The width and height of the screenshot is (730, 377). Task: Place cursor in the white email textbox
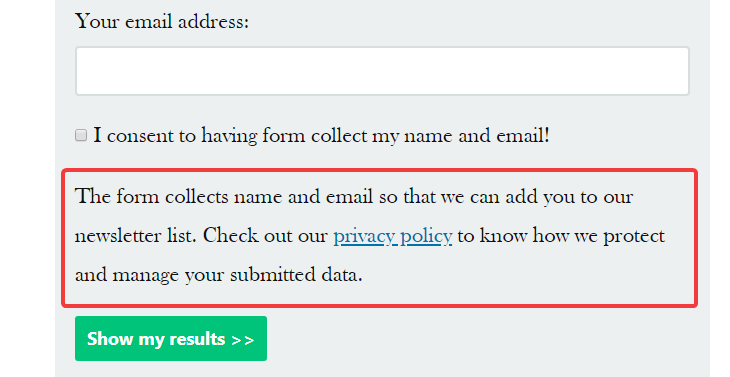(x=382, y=71)
